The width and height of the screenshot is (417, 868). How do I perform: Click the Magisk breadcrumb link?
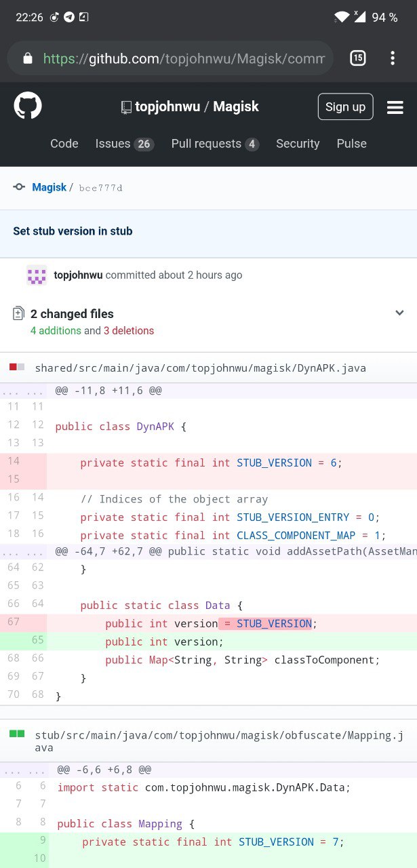[49, 187]
